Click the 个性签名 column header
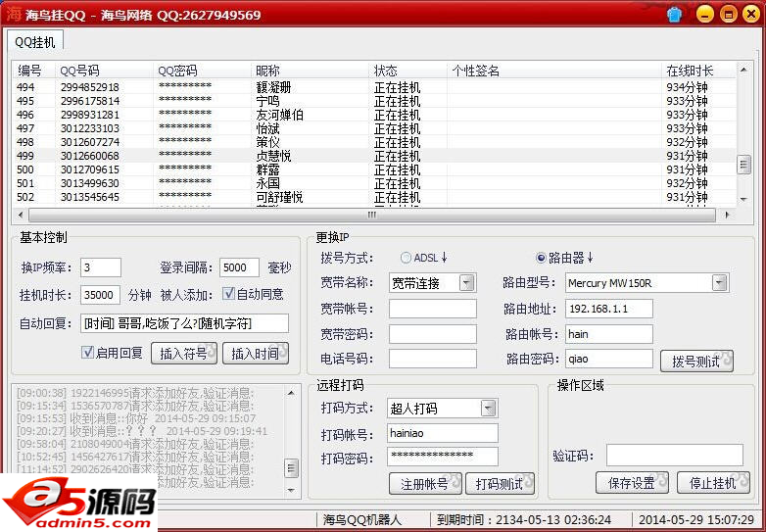 coord(555,71)
